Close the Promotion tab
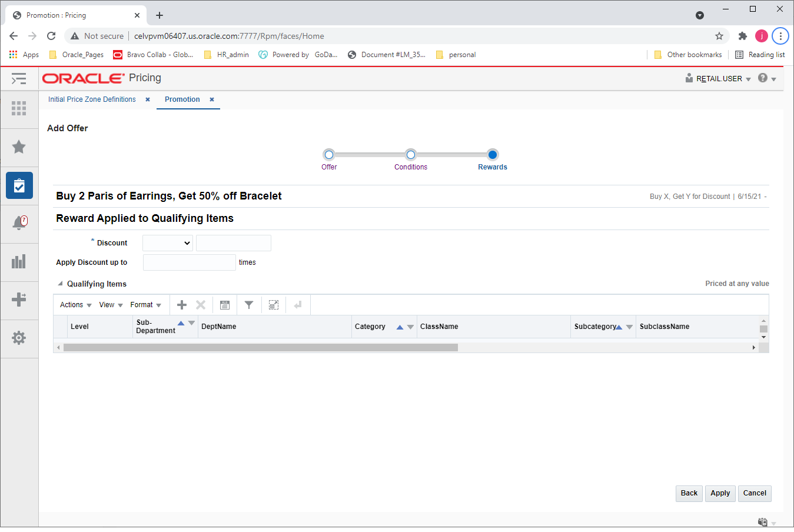The width and height of the screenshot is (794, 532). [x=212, y=99]
